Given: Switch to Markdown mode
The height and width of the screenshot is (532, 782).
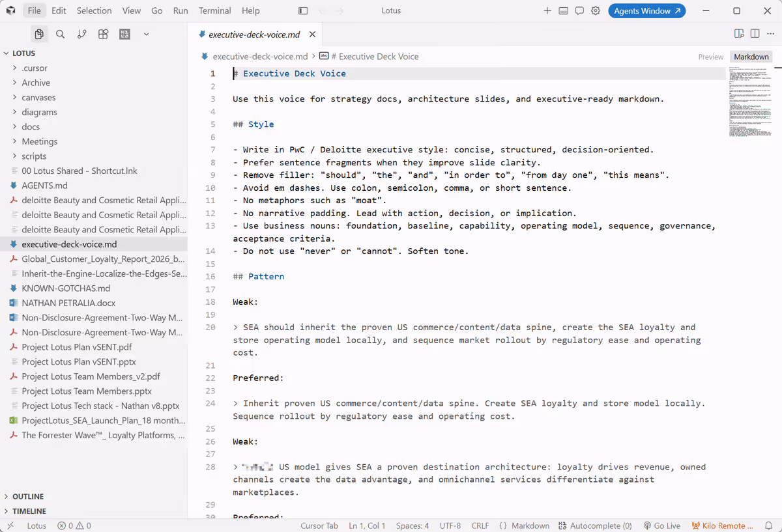Looking at the screenshot, I should pos(751,57).
